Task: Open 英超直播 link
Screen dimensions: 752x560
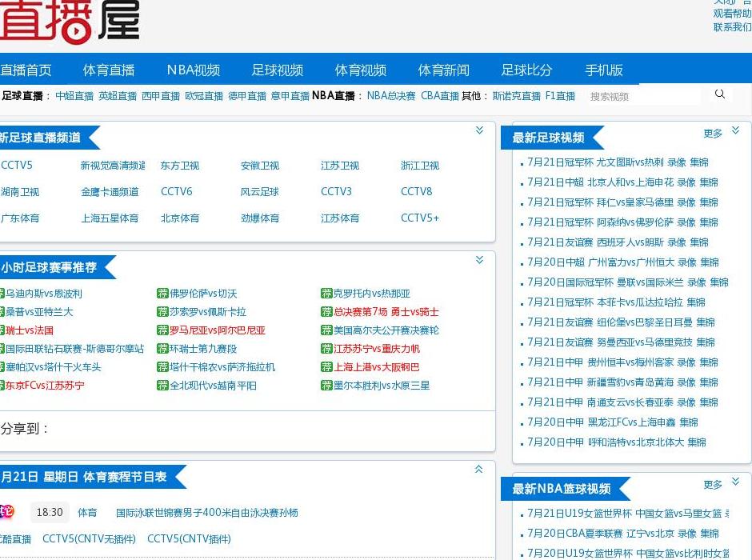Action: coord(118,96)
